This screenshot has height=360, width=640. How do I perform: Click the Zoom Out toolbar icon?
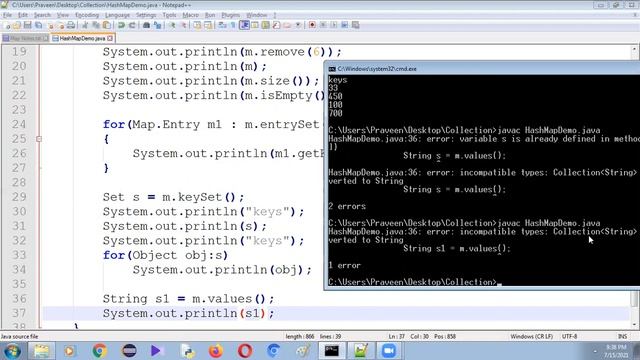(183, 25)
